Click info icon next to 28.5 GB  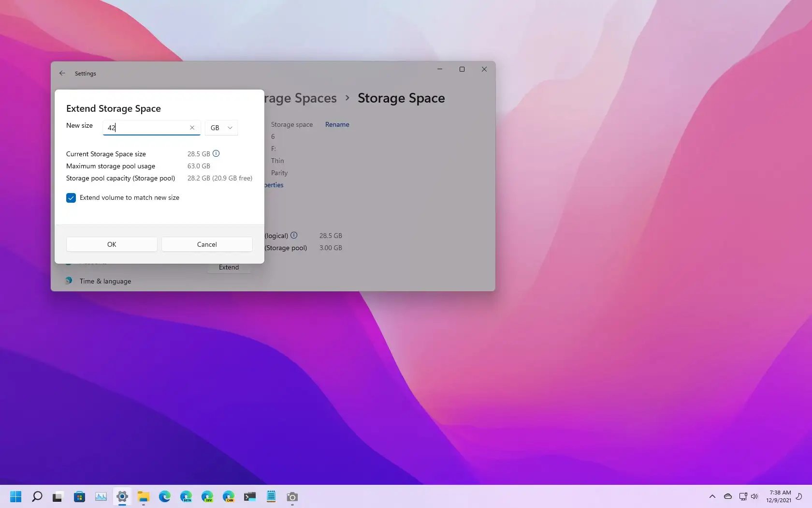click(216, 154)
